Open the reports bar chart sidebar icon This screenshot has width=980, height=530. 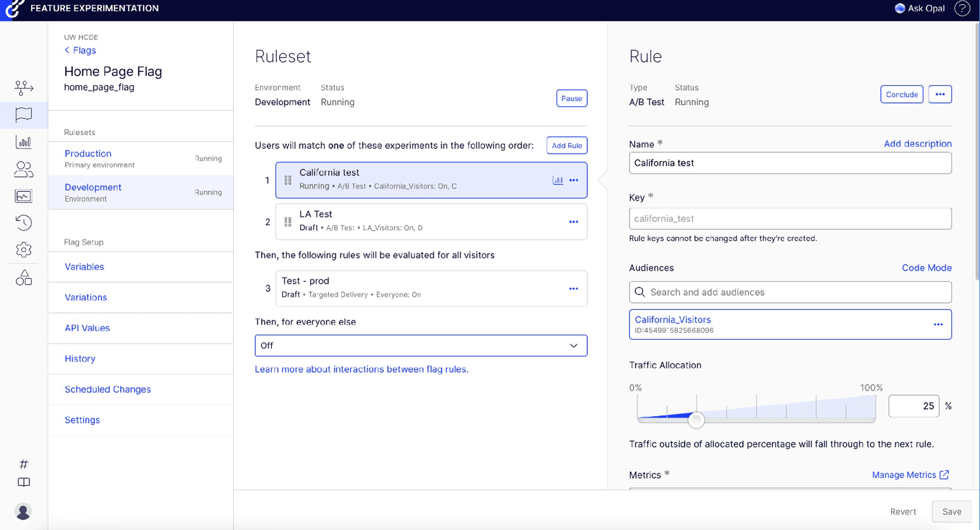[x=24, y=142]
